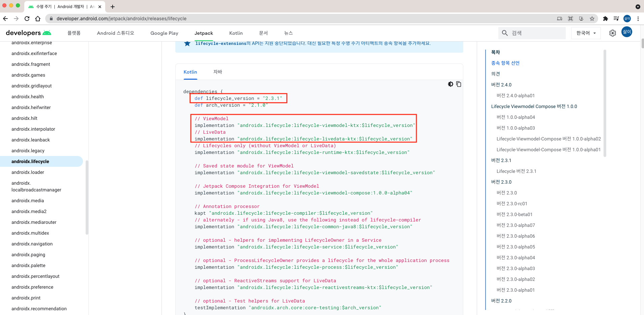Open Chrome tab search chevron
644x315 pixels.
pos(638,7)
